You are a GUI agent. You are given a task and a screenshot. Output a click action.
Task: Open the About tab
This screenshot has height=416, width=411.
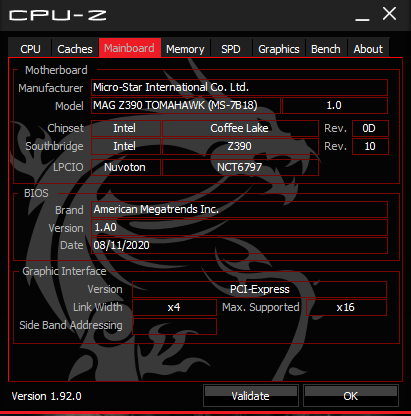coord(368,49)
